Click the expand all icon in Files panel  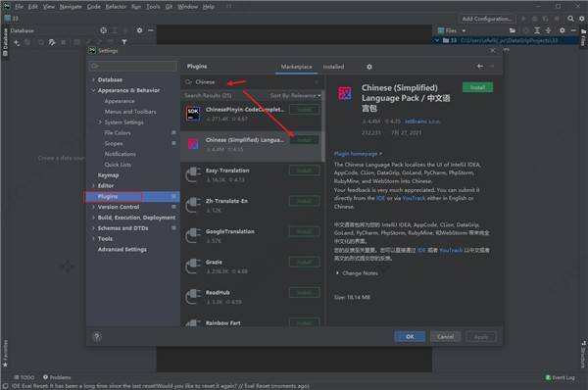[x=537, y=30]
